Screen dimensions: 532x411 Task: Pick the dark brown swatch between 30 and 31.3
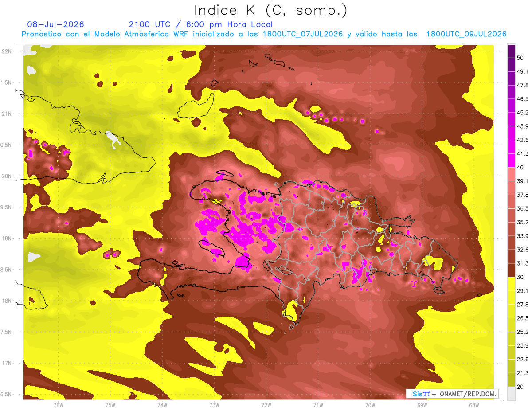tap(511, 270)
